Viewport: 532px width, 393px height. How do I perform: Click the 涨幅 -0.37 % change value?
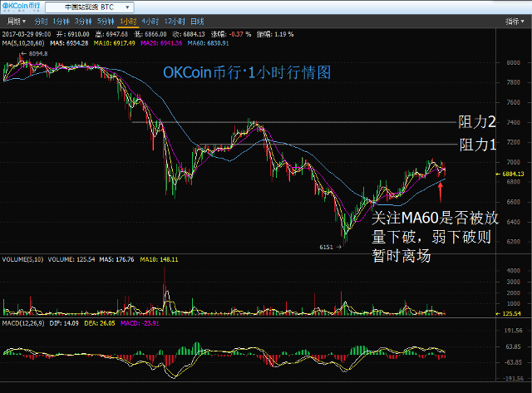(231, 34)
